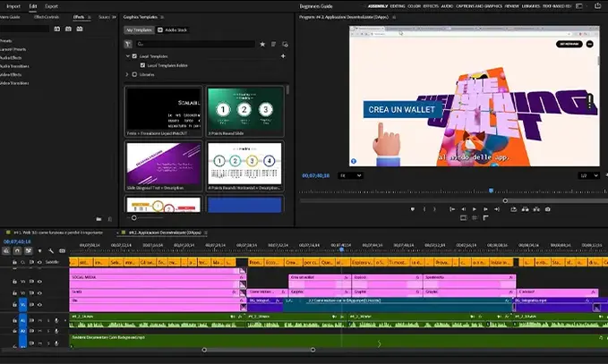Export frame with camera icon
The height and width of the screenshot is (364, 608).
click(x=547, y=209)
